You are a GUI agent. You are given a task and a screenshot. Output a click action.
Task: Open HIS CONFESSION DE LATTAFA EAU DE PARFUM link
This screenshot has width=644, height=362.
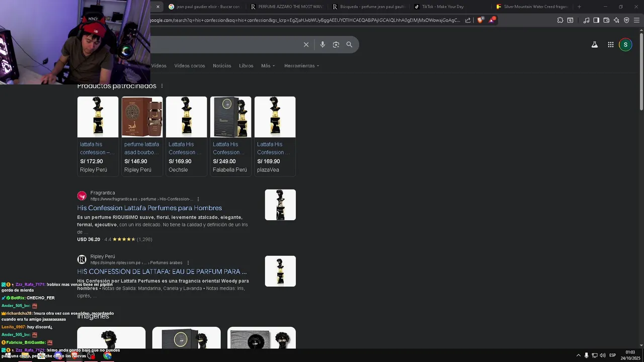162,271
